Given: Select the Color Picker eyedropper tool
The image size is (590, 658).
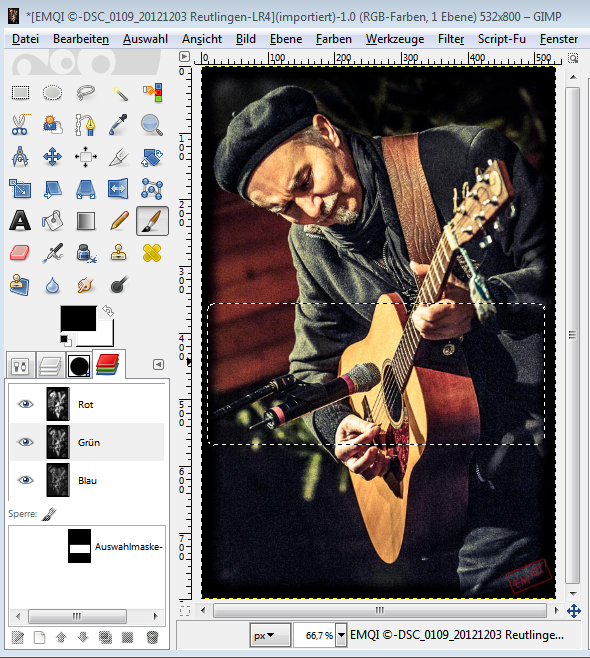Looking at the screenshot, I should (x=119, y=125).
